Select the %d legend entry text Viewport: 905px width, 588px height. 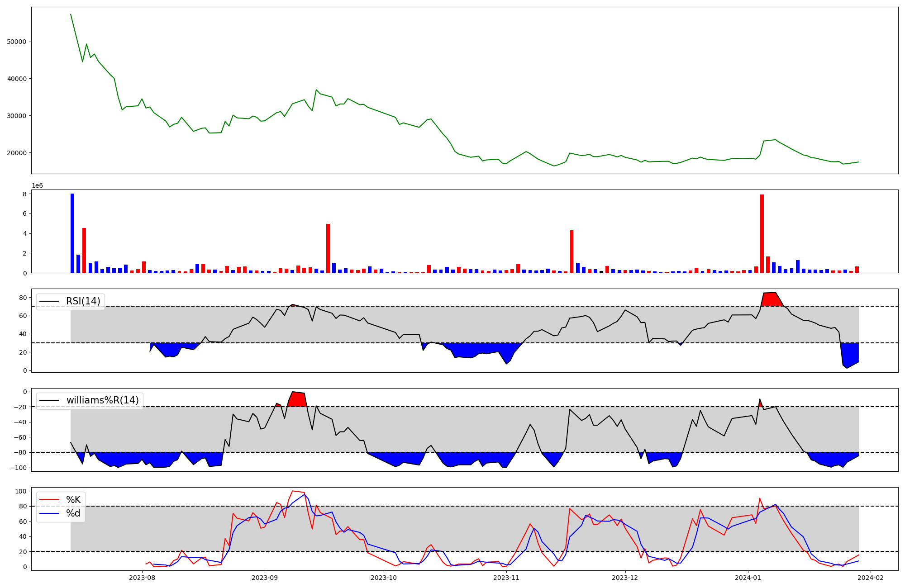[73, 513]
